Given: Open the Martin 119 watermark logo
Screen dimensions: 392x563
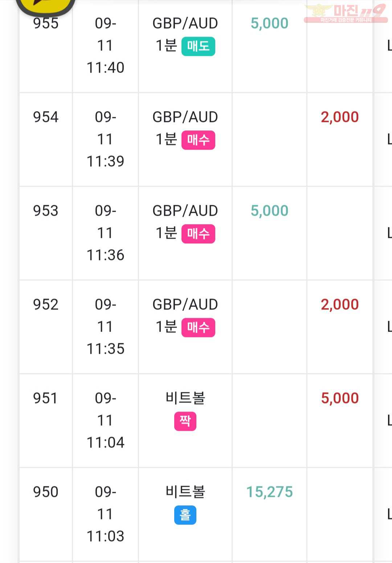Looking at the screenshot, I should [346, 13].
